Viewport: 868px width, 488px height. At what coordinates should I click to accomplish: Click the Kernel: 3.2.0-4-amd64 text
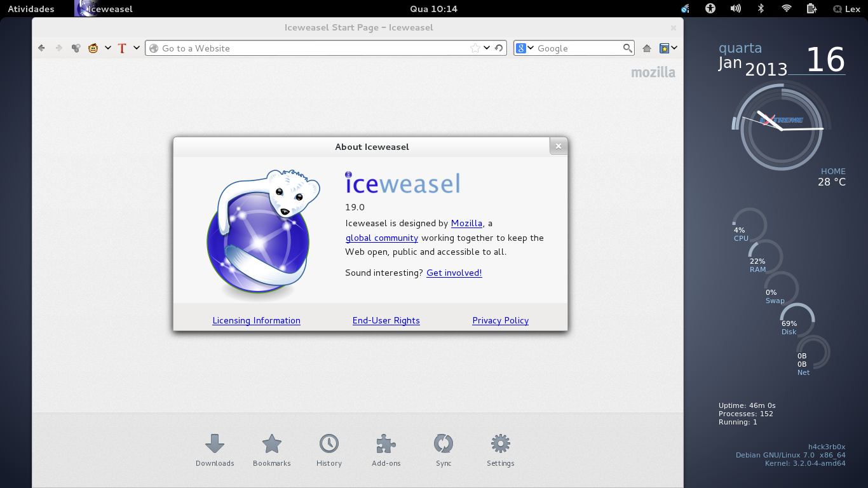805,463
